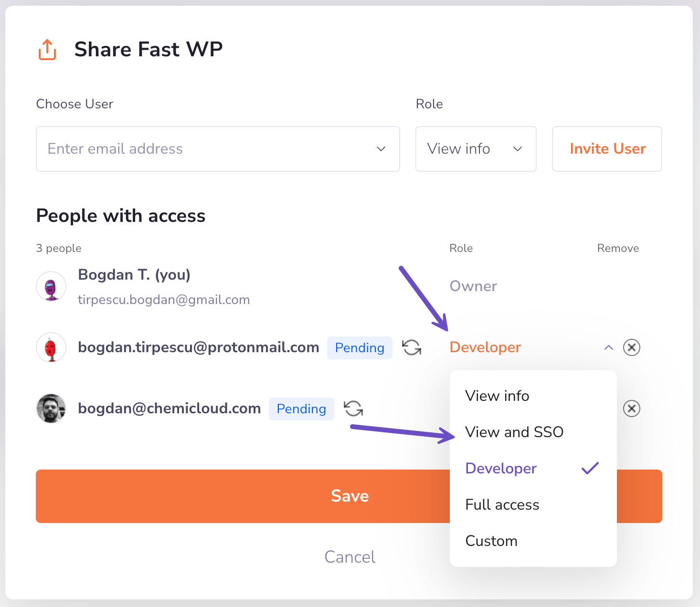Click Bogdan T. owner avatar
This screenshot has width=700, height=607.
(51, 286)
